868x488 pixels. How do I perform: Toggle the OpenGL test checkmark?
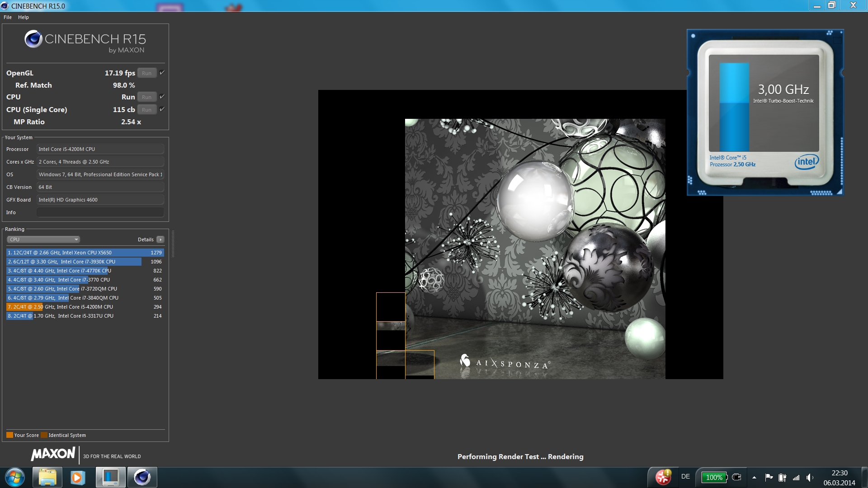162,73
